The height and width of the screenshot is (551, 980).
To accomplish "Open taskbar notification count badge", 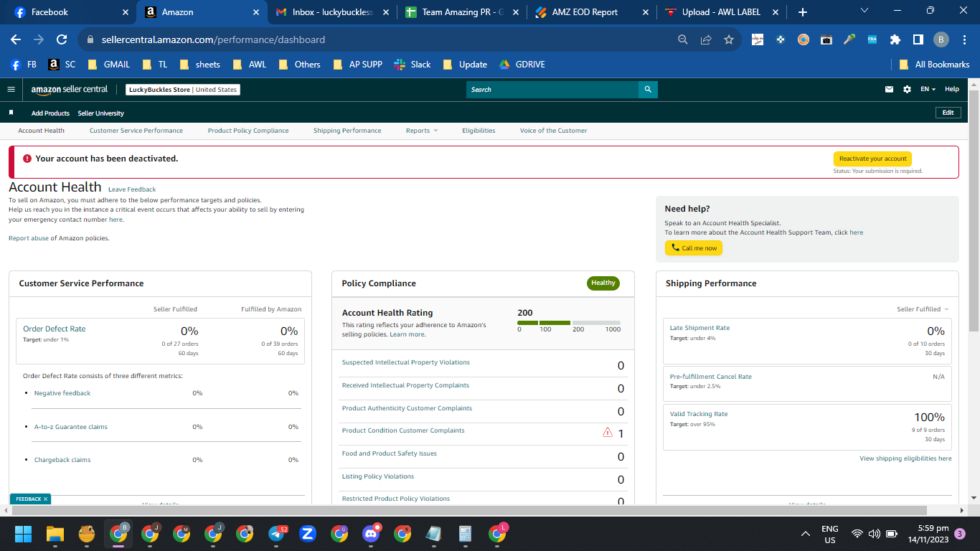I will tap(960, 534).
